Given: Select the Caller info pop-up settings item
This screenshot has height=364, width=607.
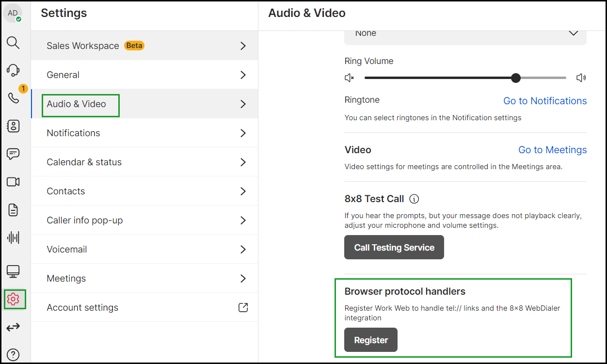Looking at the screenshot, I should 144,220.
